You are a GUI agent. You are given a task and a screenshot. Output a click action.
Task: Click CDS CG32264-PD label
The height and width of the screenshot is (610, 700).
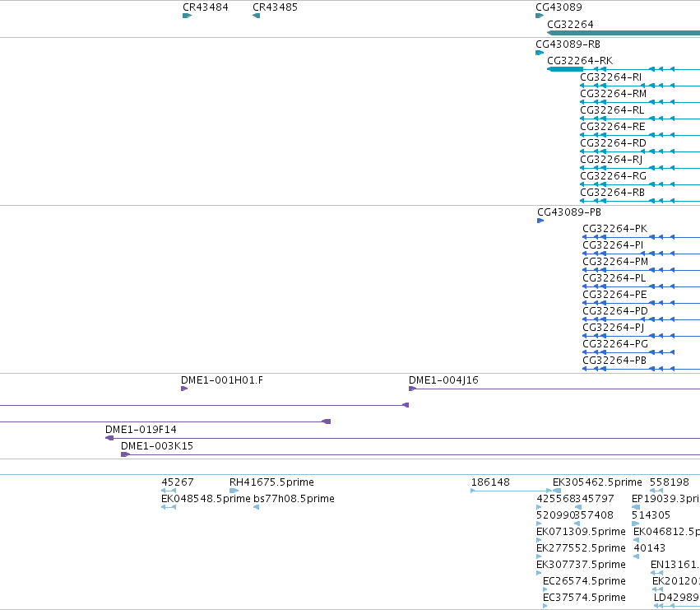point(615,311)
